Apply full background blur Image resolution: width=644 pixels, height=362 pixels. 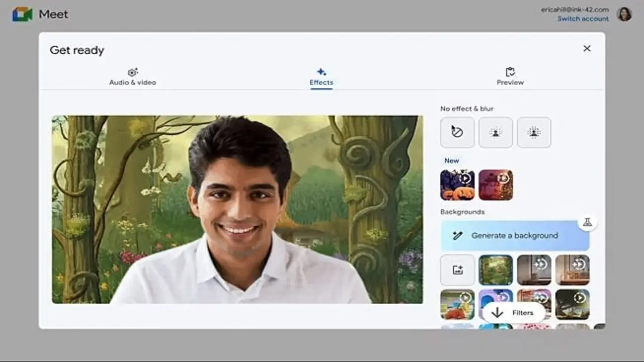(534, 133)
